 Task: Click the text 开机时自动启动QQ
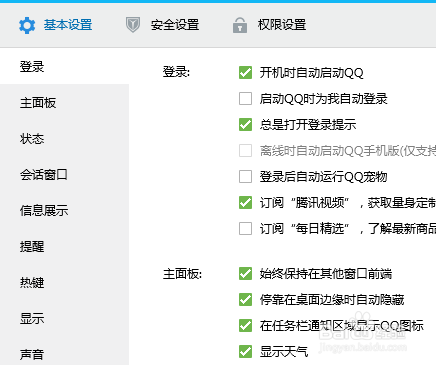pos(311,73)
